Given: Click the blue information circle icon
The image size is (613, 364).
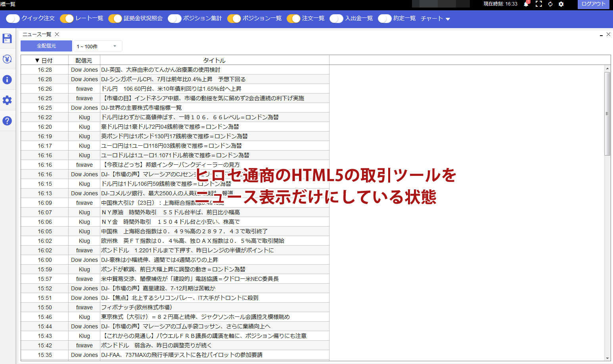Looking at the screenshot, I should pyautogui.click(x=7, y=80).
